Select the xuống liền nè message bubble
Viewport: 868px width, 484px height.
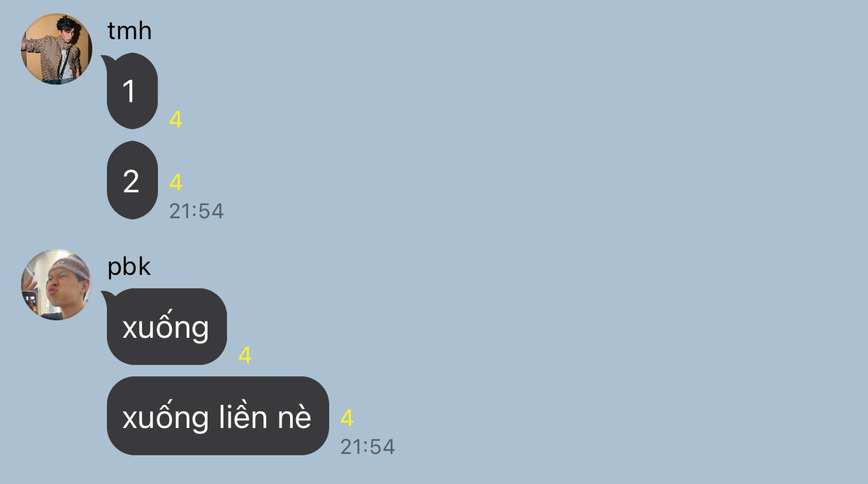(217, 416)
